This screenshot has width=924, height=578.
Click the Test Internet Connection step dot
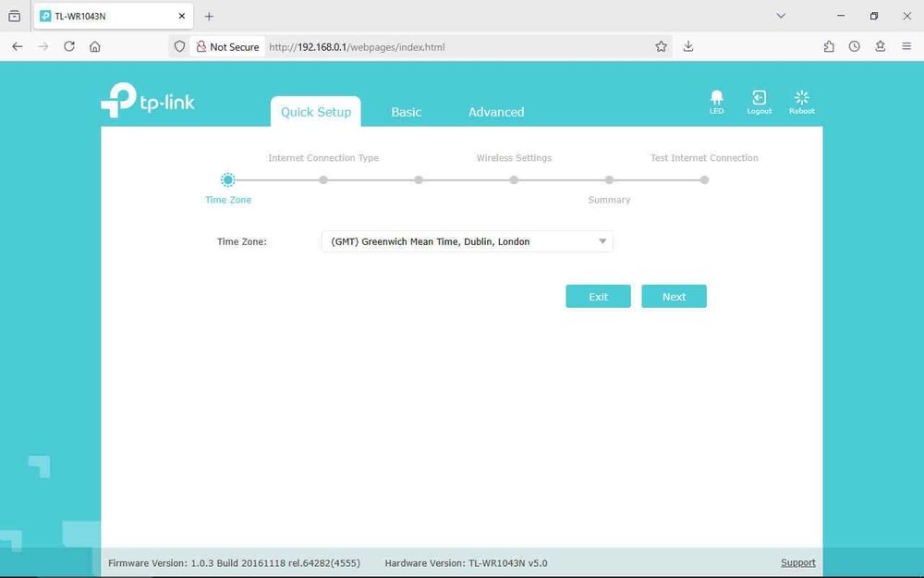[x=704, y=180]
